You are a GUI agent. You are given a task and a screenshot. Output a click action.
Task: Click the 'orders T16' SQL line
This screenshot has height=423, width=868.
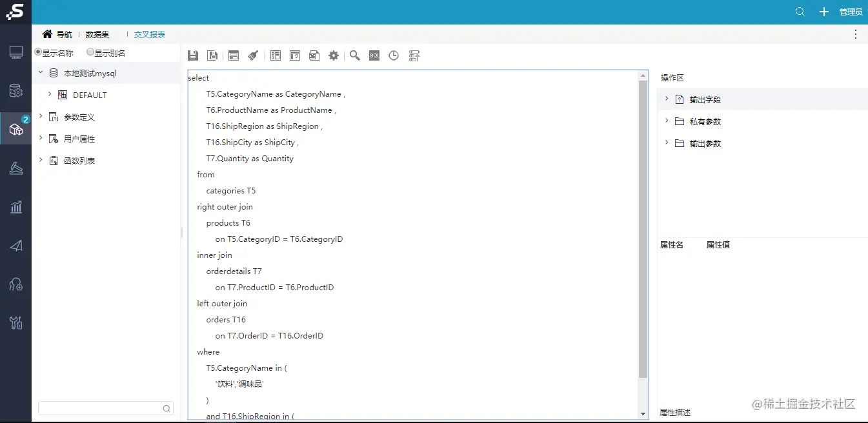(226, 320)
